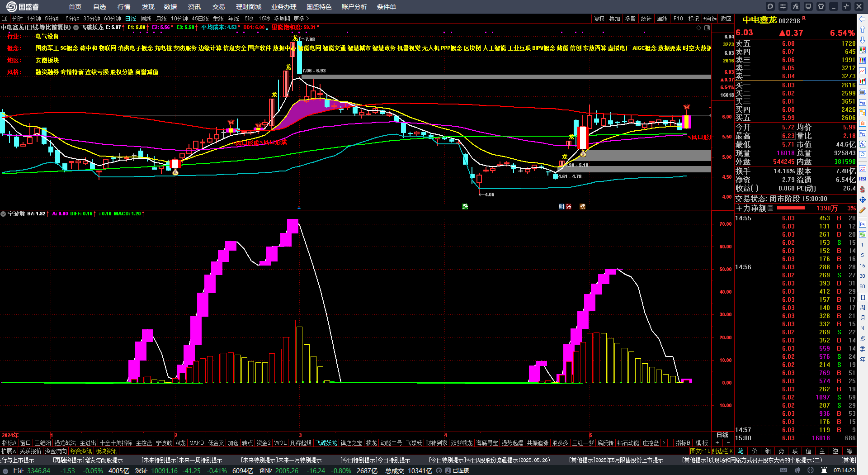Toggle 画线 drawing tools
The image size is (868, 475).
(662, 19)
